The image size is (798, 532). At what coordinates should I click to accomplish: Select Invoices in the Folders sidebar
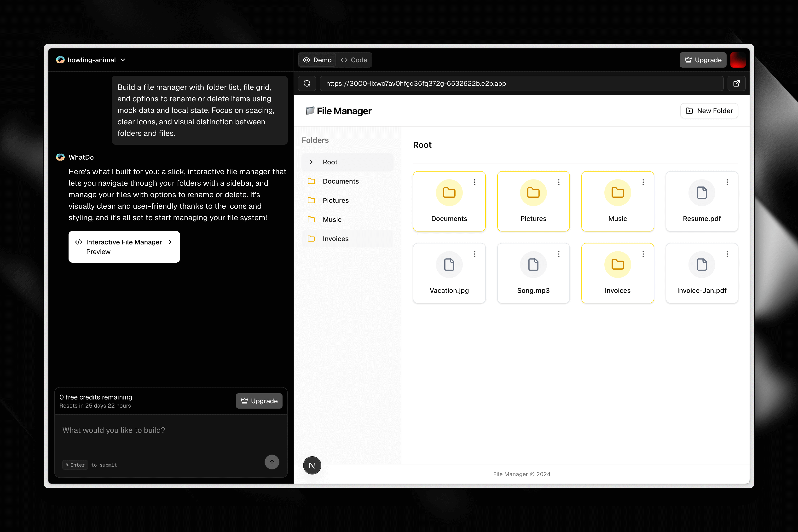pos(347,238)
